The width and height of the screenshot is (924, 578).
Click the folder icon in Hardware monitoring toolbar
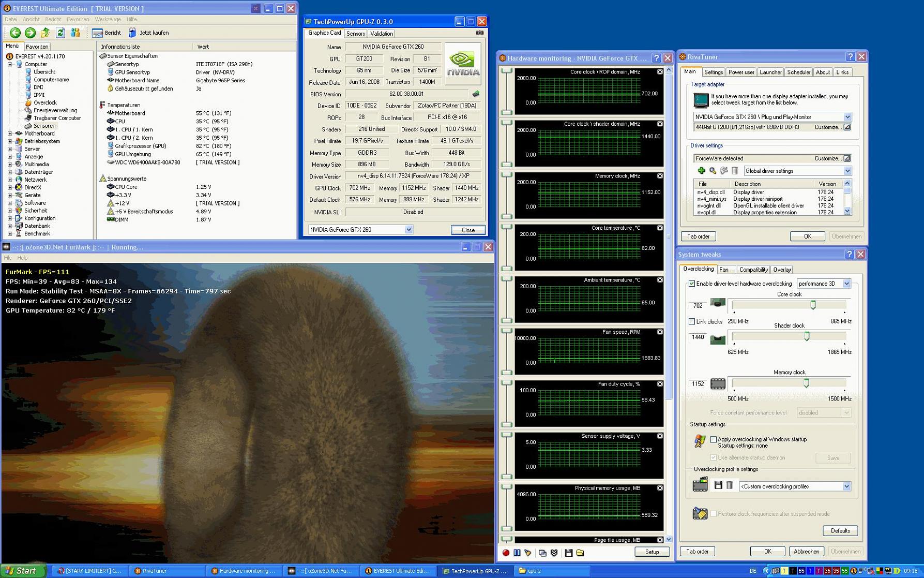tap(580, 553)
